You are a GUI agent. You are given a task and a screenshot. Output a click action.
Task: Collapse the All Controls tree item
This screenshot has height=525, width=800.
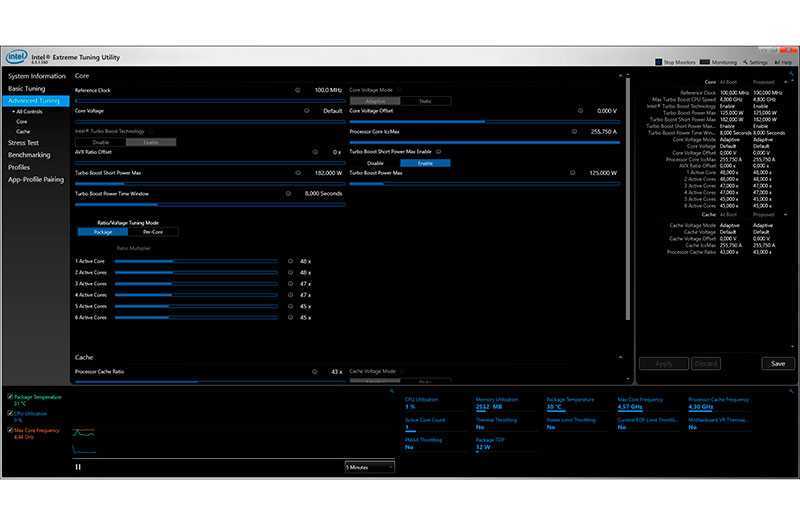tap(14, 112)
